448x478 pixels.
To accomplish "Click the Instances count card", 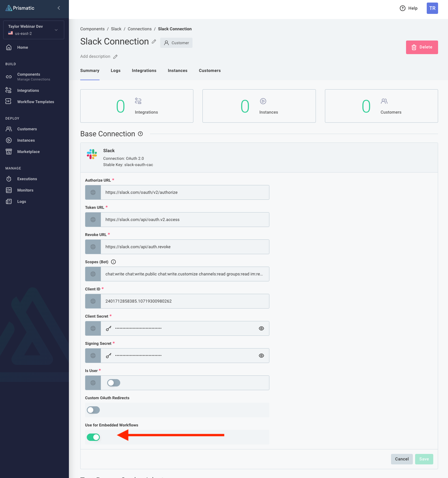I will coord(259,106).
